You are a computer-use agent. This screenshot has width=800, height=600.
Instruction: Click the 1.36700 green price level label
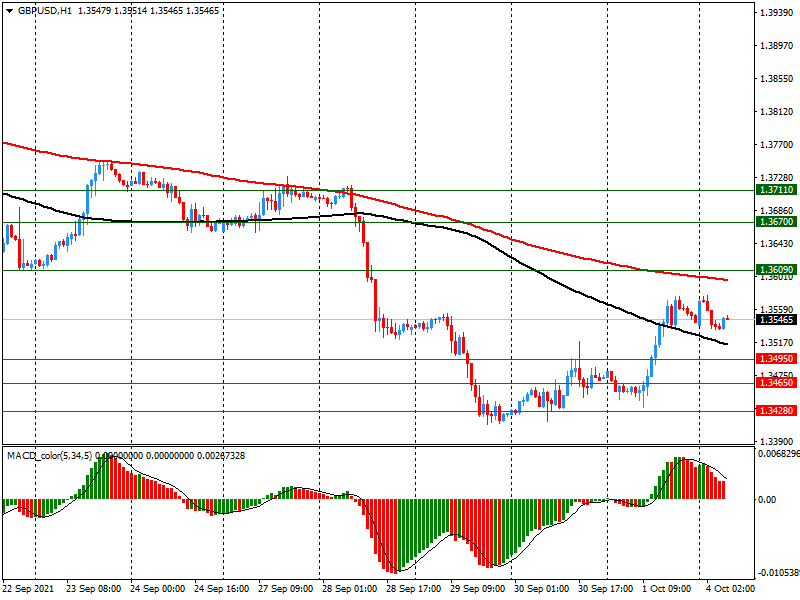tap(777, 222)
